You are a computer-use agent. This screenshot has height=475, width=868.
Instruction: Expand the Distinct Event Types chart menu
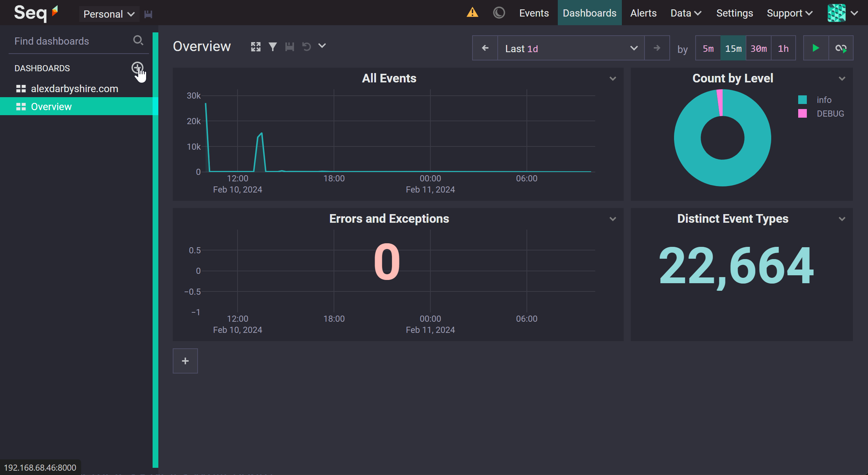point(842,219)
